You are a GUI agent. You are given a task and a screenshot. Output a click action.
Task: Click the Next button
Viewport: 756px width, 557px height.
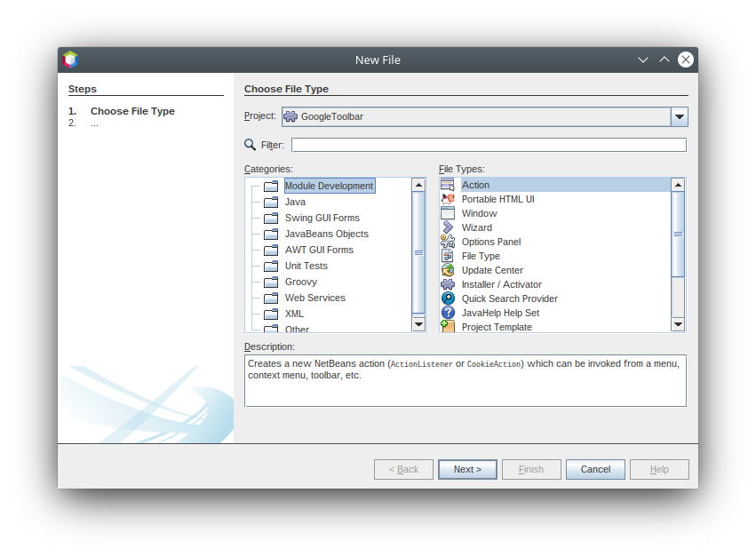pos(467,469)
